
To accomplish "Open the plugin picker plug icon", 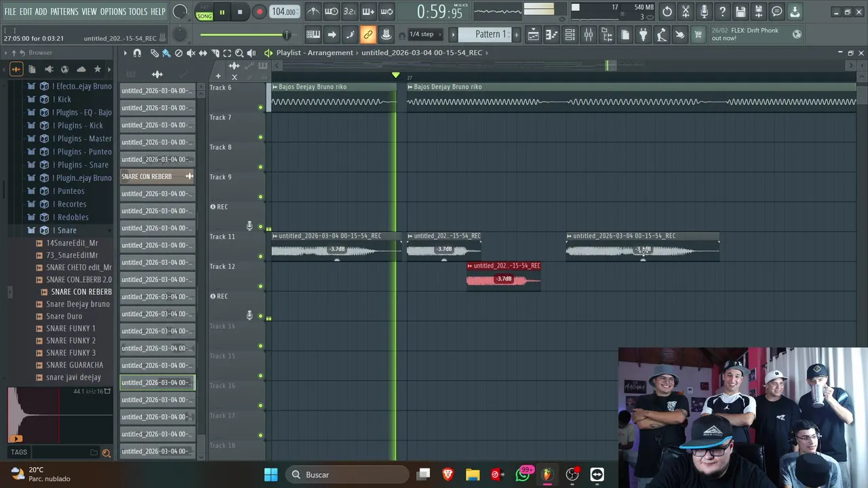I will pyautogui.click(x=643, y=35).
